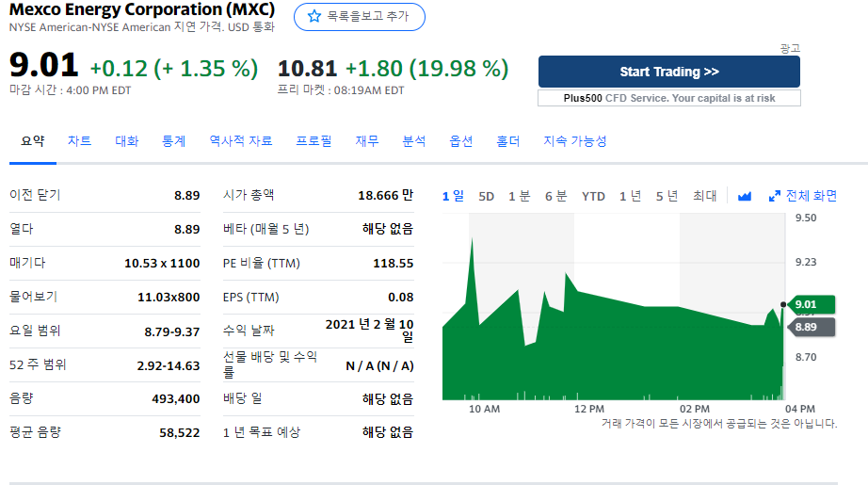The image size is (868, 485).
Task: Click the 9.50 chart axis label
Action: pyautogui.click(x=806, y=218)
